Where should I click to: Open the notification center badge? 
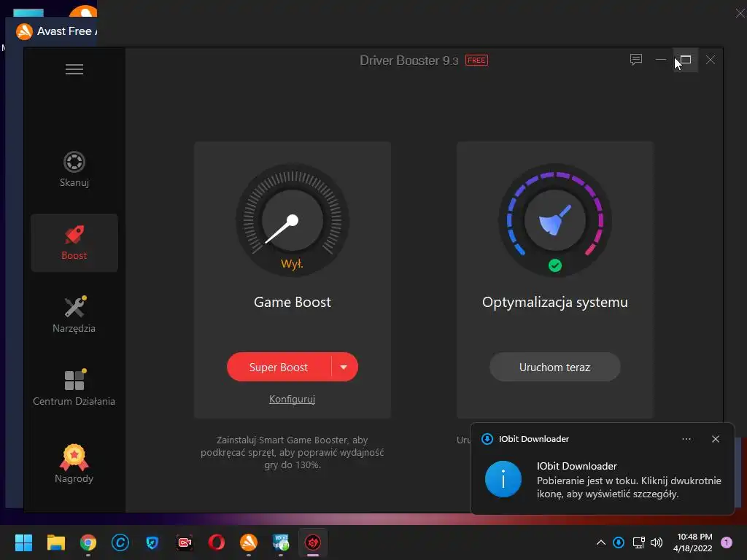(x=727, y=542)
